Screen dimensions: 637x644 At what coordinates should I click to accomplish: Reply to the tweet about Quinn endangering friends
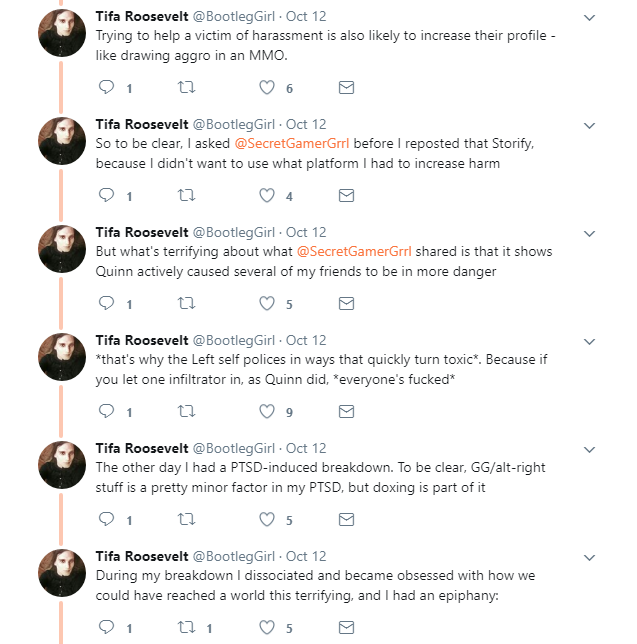[x=108, y=304]
